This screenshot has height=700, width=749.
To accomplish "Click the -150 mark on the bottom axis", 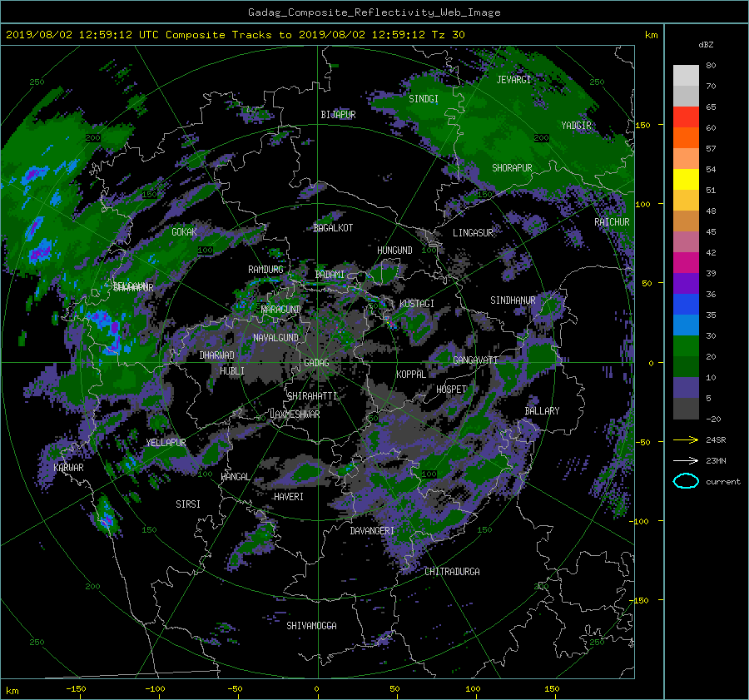I will coord(76,689).
